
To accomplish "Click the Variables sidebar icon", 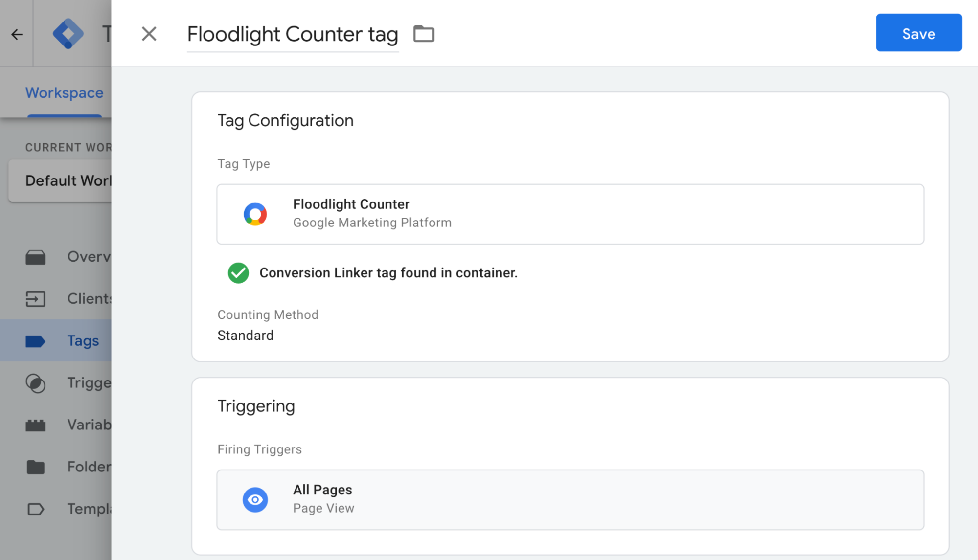I will 36,425.
